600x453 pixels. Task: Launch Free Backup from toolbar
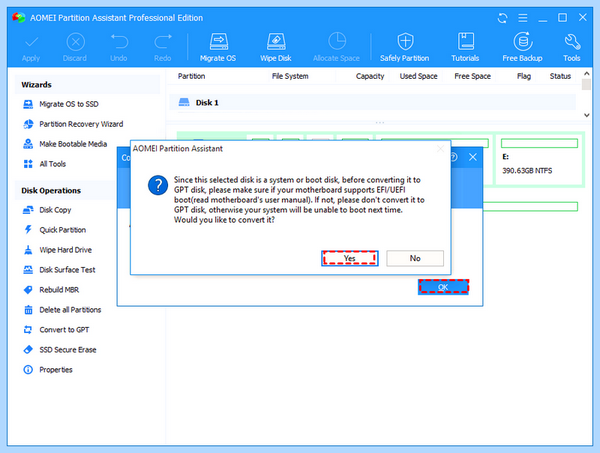tap(522, 47)
